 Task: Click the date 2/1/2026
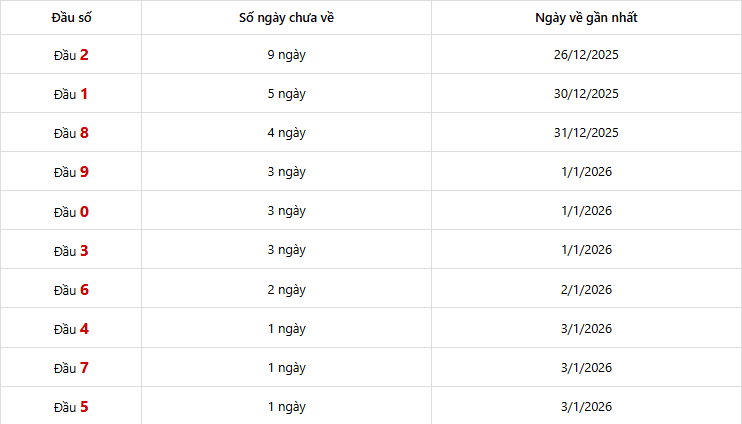586,290
